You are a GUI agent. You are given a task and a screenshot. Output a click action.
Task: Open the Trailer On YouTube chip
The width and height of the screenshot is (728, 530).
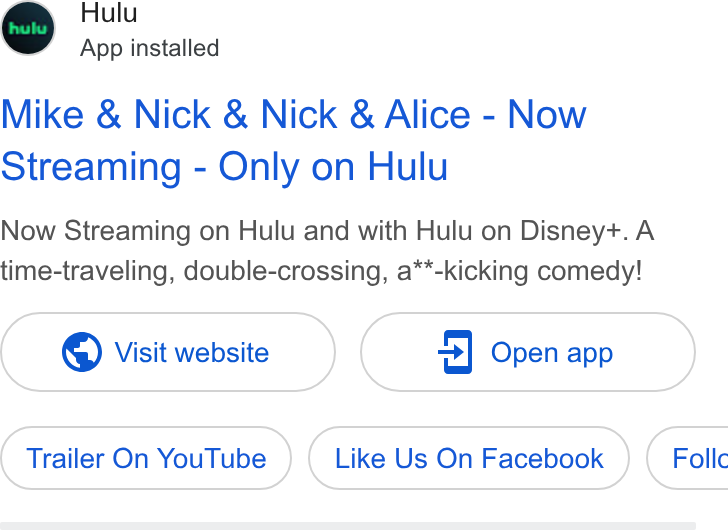146,458
